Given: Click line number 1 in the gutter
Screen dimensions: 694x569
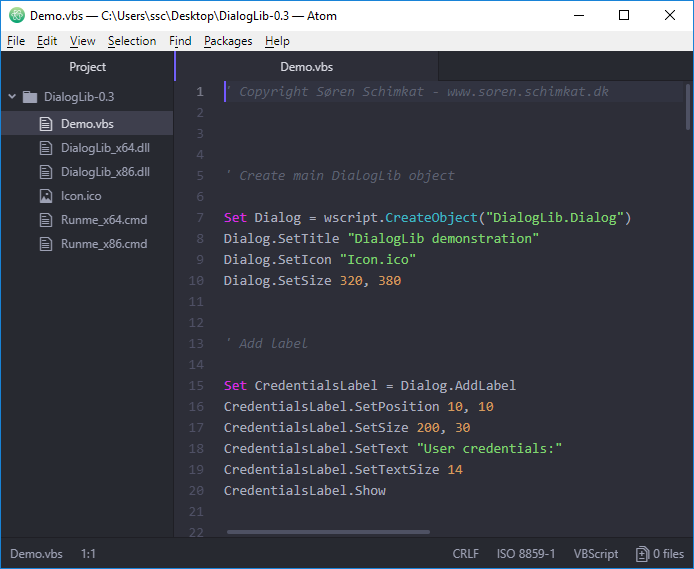Looking at the screenshot, I should [200, 92].
